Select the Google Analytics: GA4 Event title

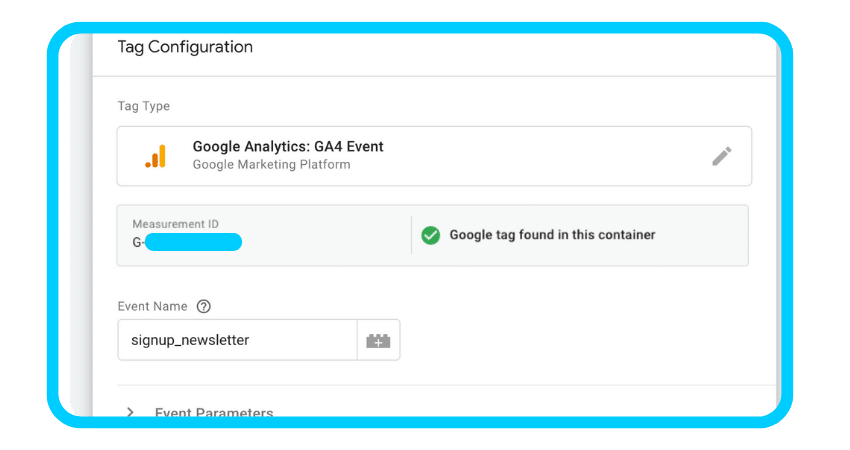click(x=288, y=147)
